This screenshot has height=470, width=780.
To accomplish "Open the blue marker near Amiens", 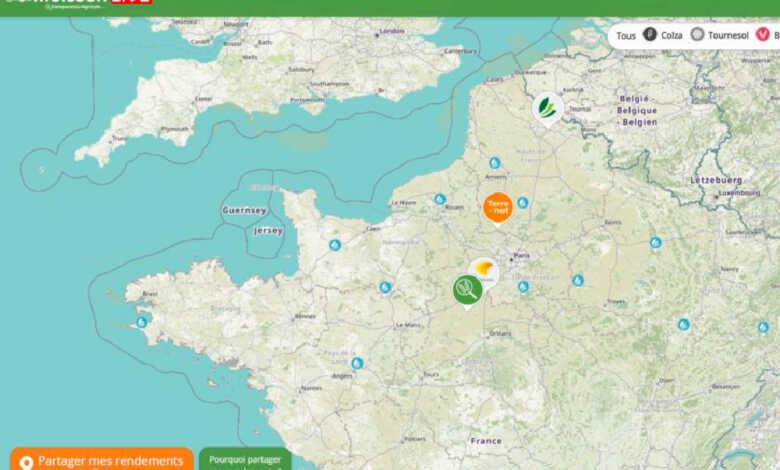I will point(494,162).
